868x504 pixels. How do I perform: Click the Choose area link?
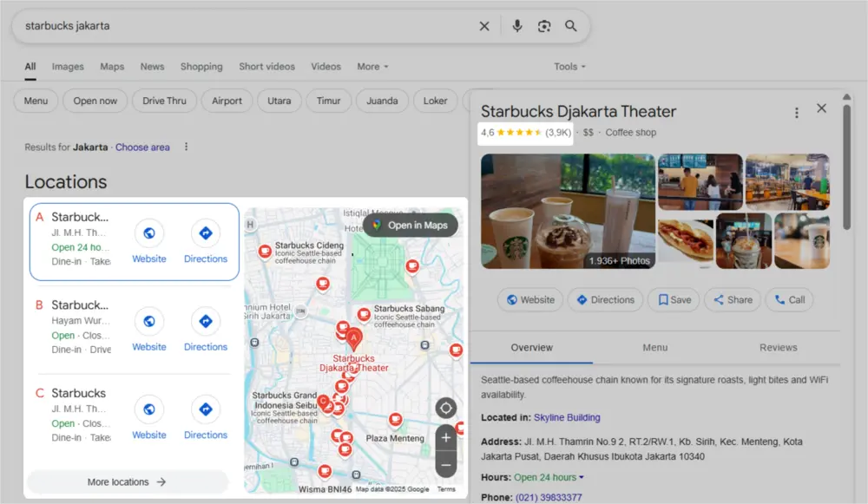pyautogui.click(x=142, y=147)
